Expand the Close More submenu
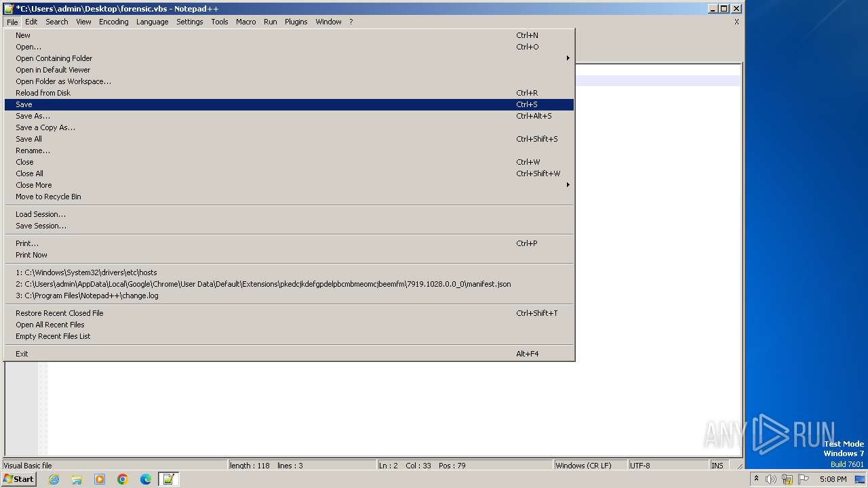Screen dimensions: 868x488 (x=289, y=185)
